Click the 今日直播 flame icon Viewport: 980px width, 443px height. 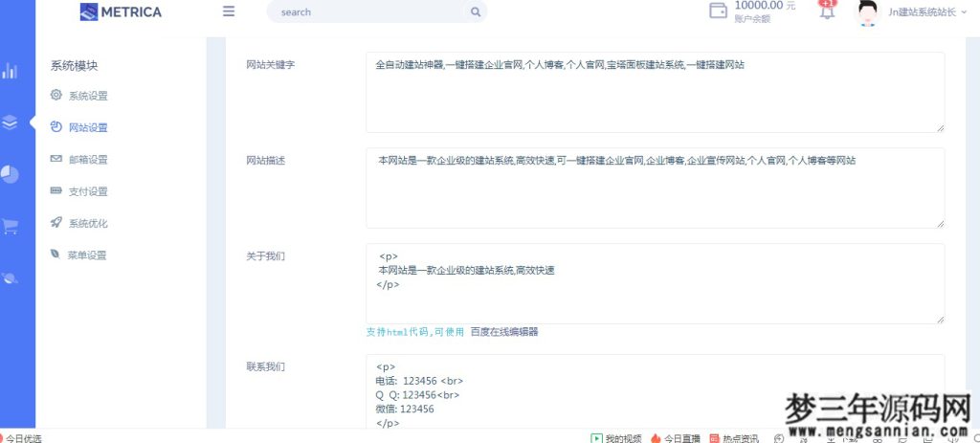(656, 438)
